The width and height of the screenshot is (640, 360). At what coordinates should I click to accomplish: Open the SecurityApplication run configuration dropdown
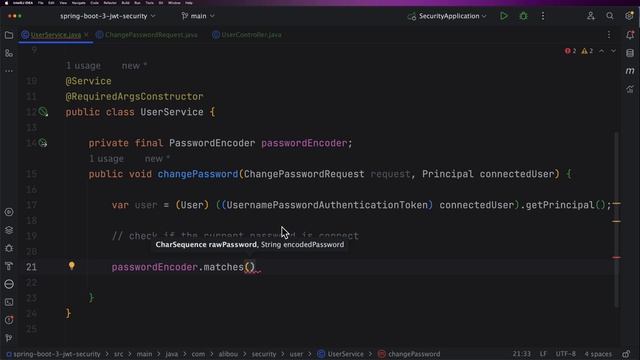point(447,16)
